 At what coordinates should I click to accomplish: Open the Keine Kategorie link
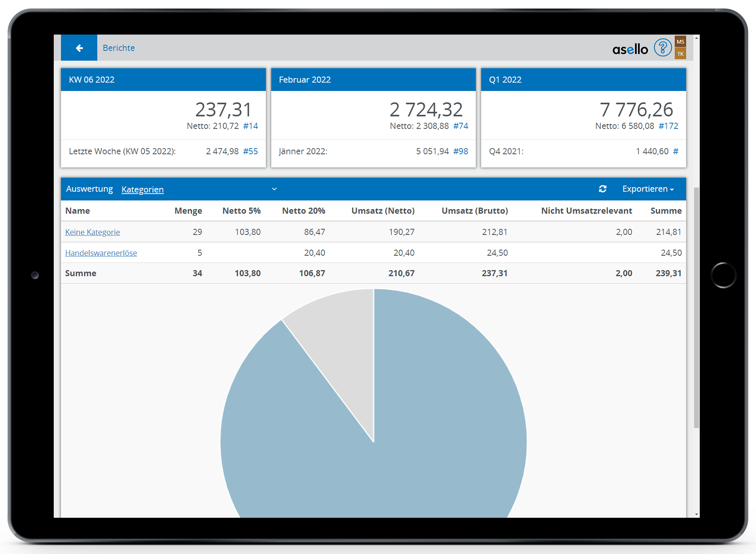(92, 232)
